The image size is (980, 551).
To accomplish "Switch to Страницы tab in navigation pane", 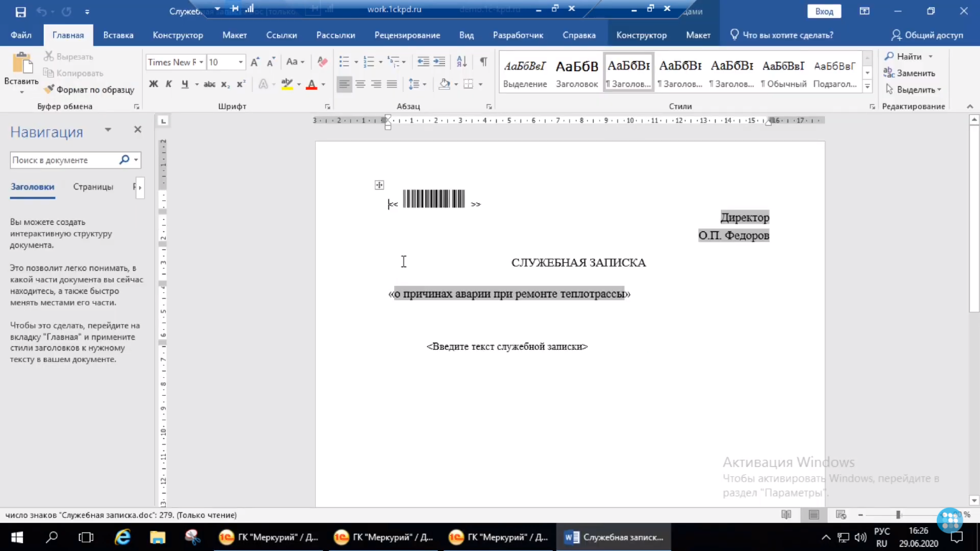I will click(x=93, y=187).
